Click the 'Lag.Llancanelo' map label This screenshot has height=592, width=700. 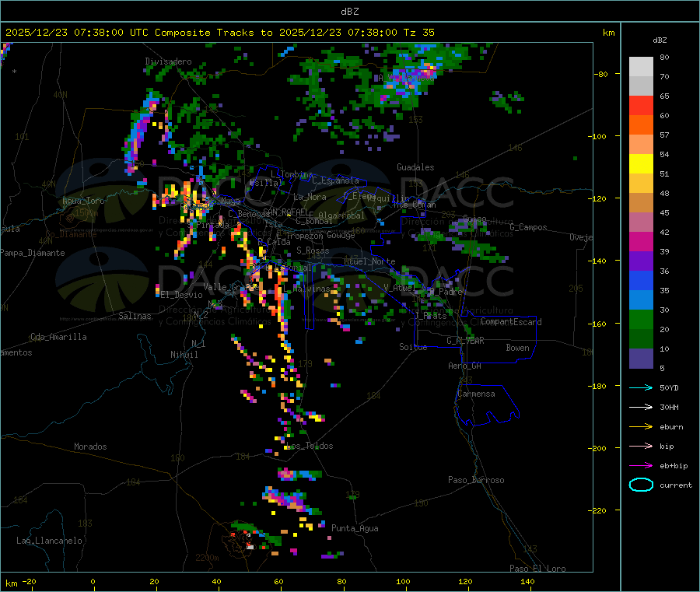(49, 541)
